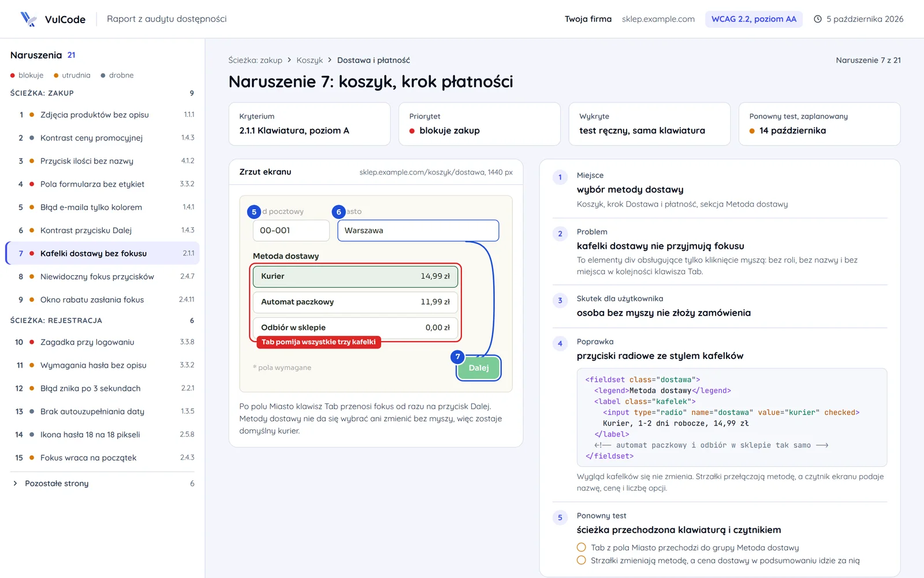Click the clock icon beside audit date
924x578 pixels.
pos(818,19)
